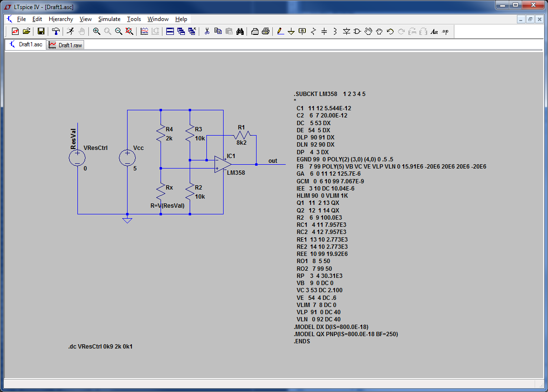Open the Window menu
This screenshot has height=392, width=548.
tap(158, 19)
